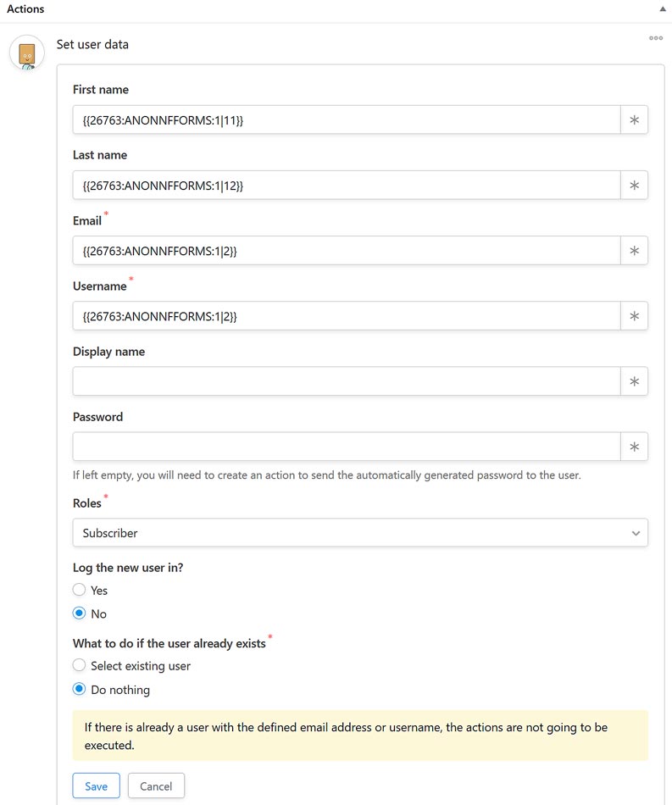This screenshot has width=672, height=805.
Task: Click the Set user data title
Action: tap(92, 44)
